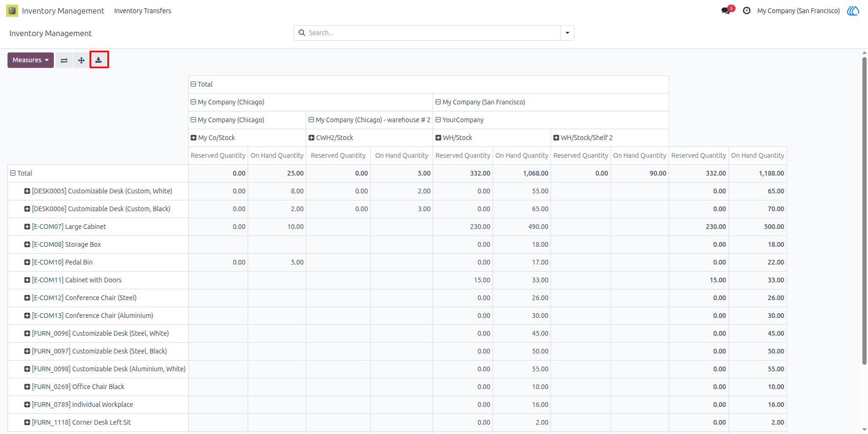Open the activities clock icon
Viewport: 868px width, 434px height.
tap(747, 10)
